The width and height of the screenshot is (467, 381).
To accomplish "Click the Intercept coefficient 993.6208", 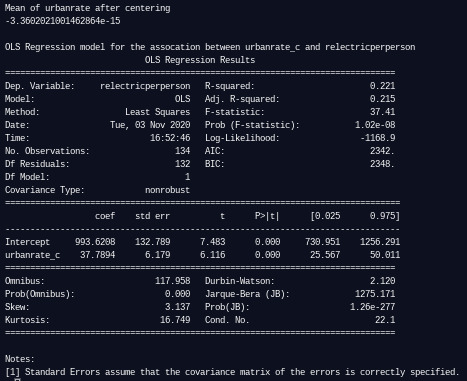I will (x=95, y=242).
